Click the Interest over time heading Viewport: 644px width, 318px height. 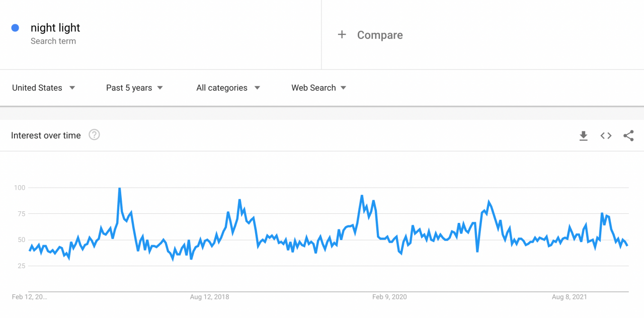pyautogui.click(x=46, y=135)
